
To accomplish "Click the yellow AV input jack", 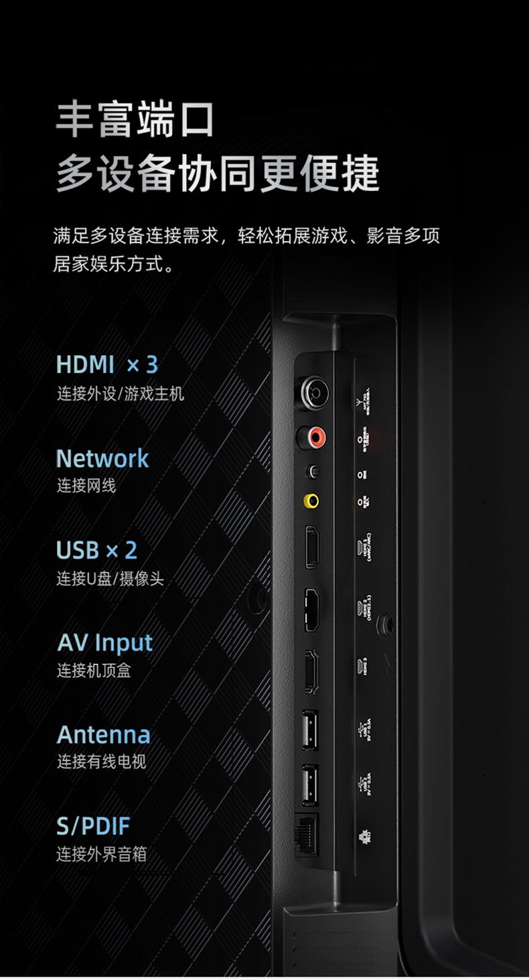I will (311, 500).
